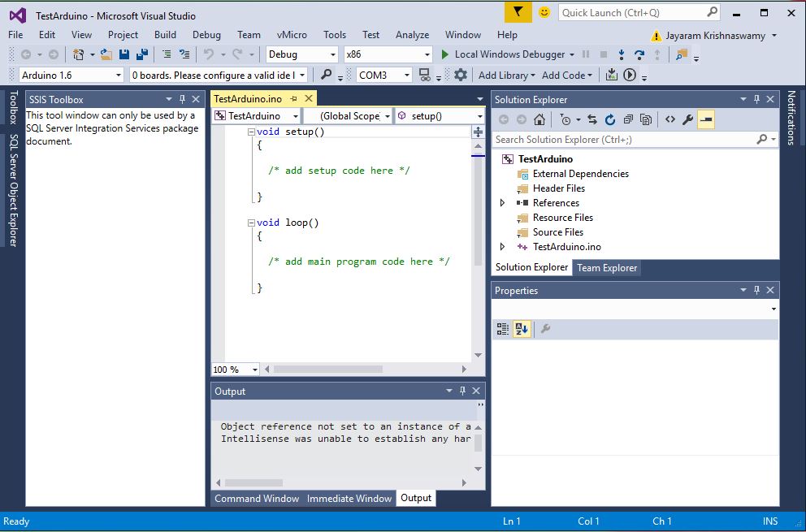Image resolution: width=806 pixels, height=532 pixels.
Task: Expand the References node
Action: click(x=503, y=202)
